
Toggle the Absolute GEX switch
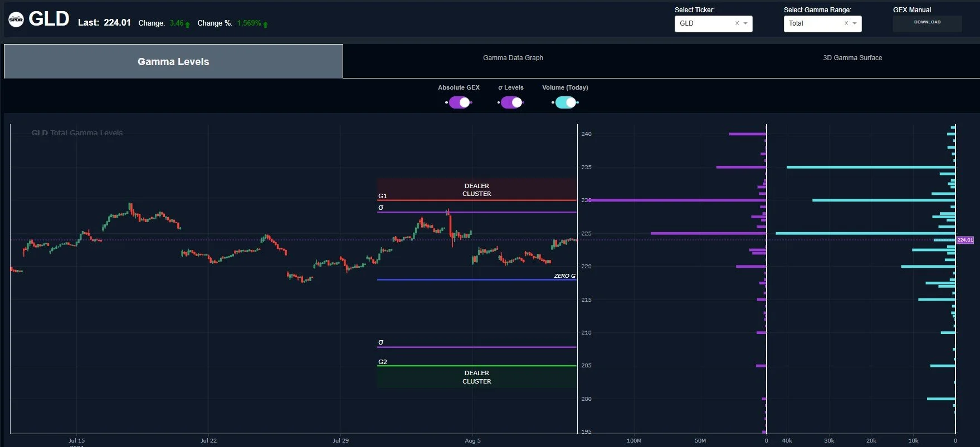point(459,102)
